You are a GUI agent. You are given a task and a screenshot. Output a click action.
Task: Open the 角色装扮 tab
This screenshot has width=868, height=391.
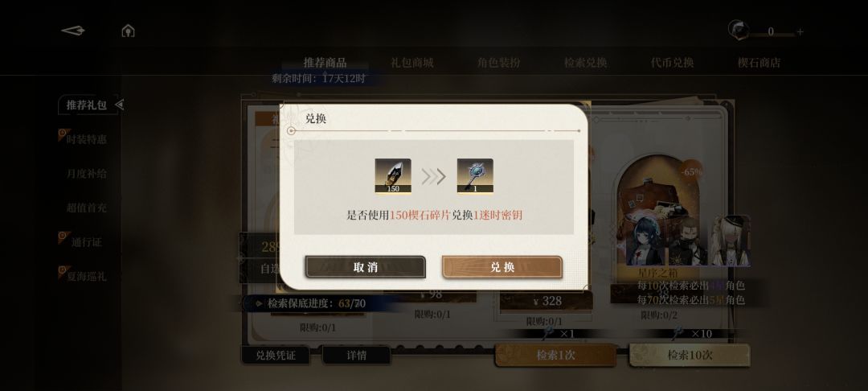[x=499, y=63]
